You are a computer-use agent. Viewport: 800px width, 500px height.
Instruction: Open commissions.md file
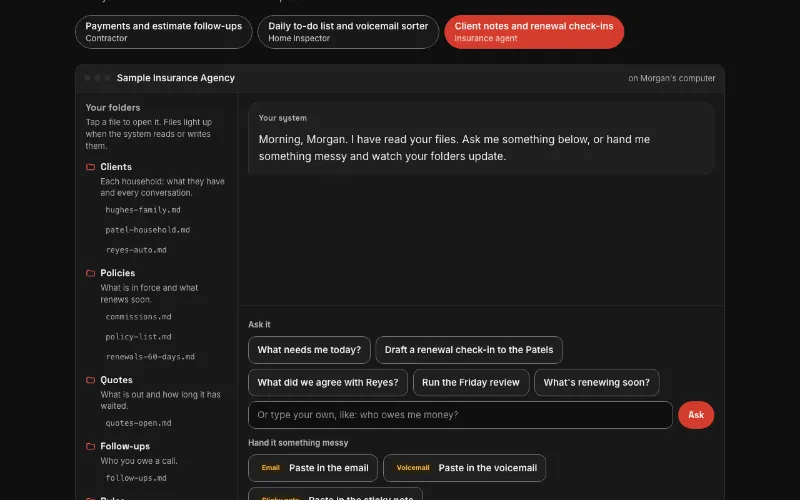pos(138,317)
